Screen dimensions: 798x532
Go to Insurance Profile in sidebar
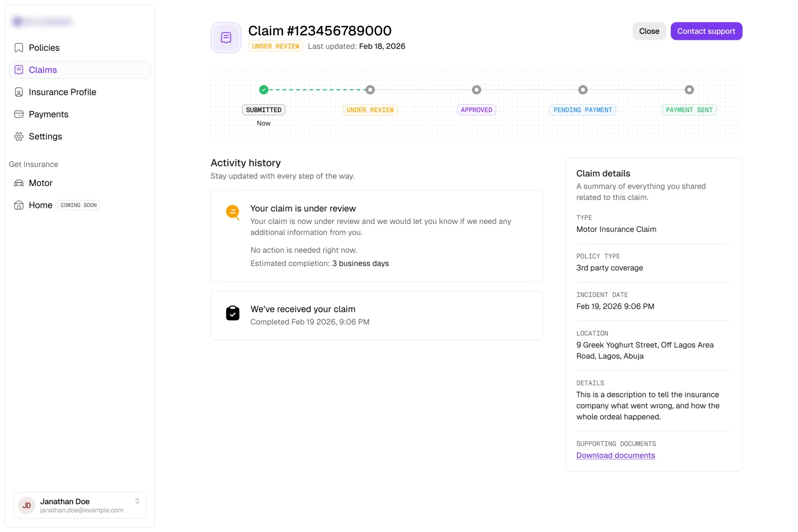(x=80, y=92)
